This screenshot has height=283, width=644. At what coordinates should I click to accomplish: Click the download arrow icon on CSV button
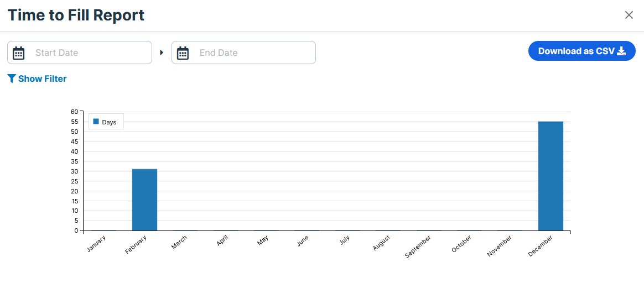click(621, 51)
